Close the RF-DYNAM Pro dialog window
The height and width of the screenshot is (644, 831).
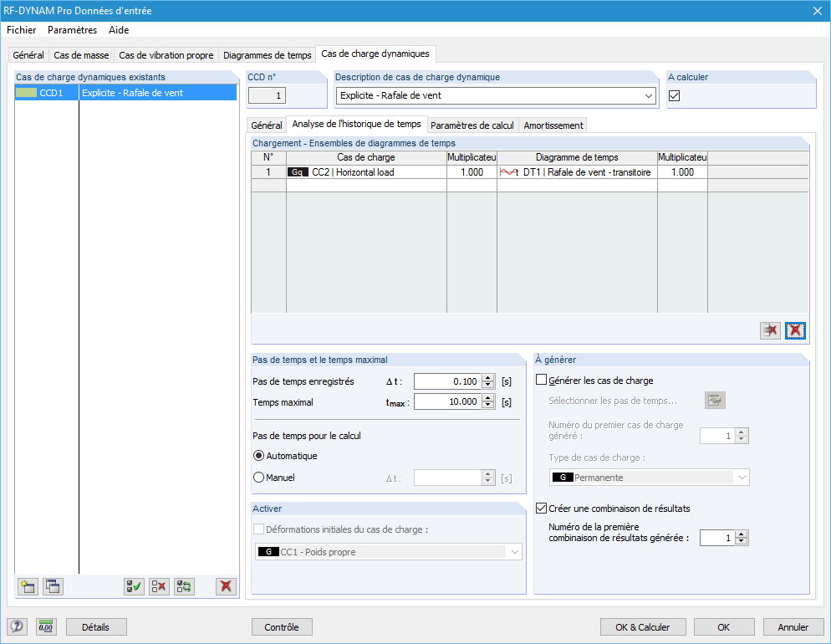pyautogui.click(x=818, y=11)
